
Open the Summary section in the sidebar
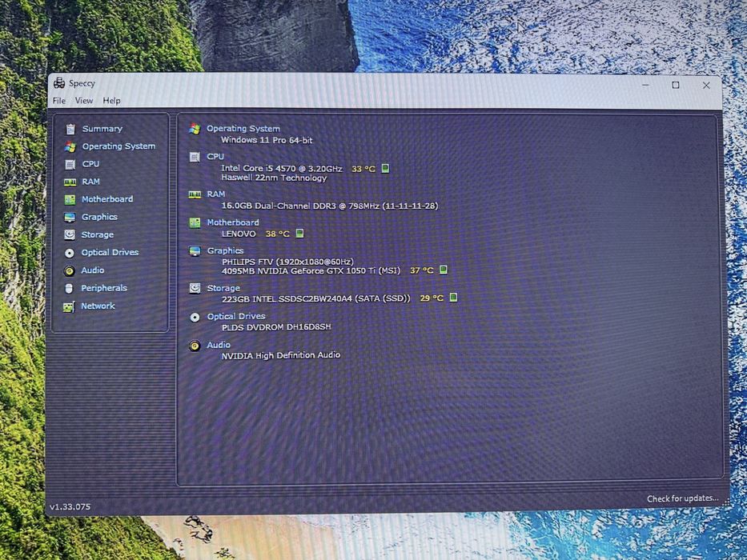click(x=102, y=129)
